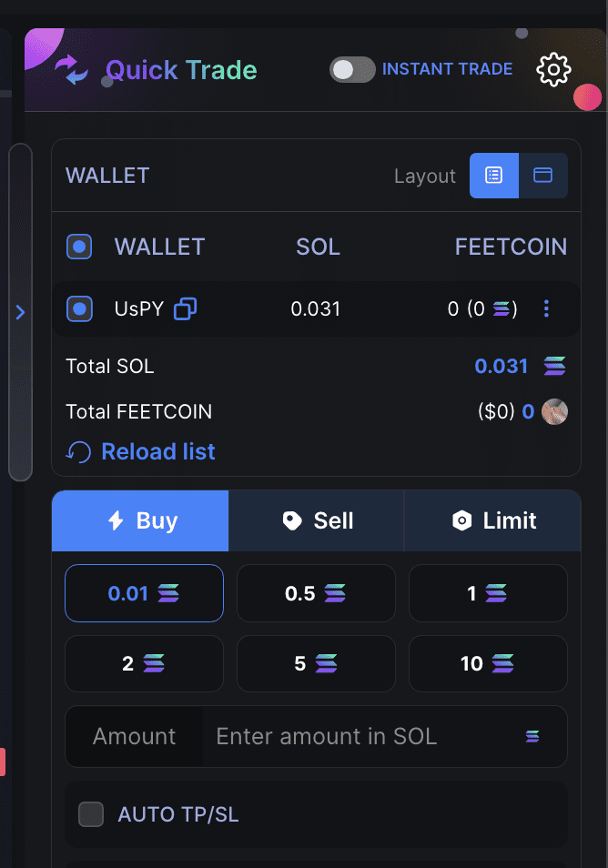Image resolution: width=608 pixels, height=868 pixels.
Task: Open UsPY wallet three-dot menu
Action: tap(546, 308)
